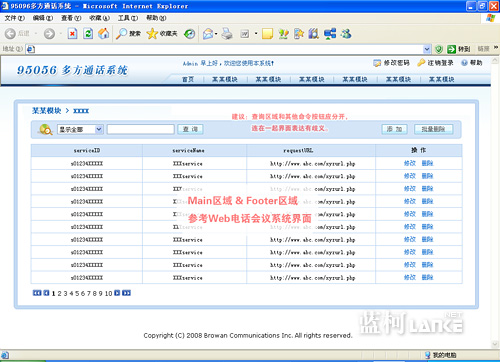
Task: Go to next page pagination icon
Action: pyautogui.click(x=117, y=293)
